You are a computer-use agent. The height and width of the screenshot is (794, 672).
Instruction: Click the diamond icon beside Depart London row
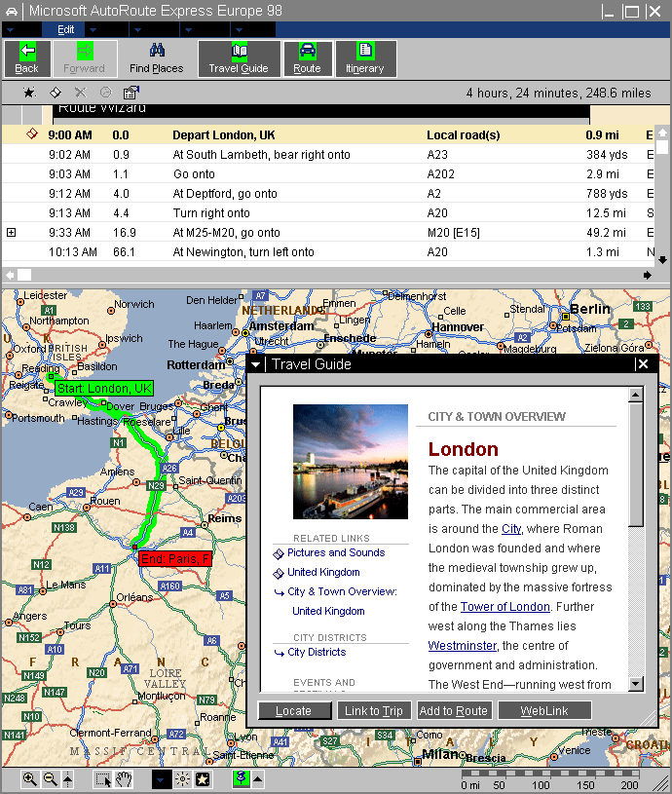click(x=32, y=133)
